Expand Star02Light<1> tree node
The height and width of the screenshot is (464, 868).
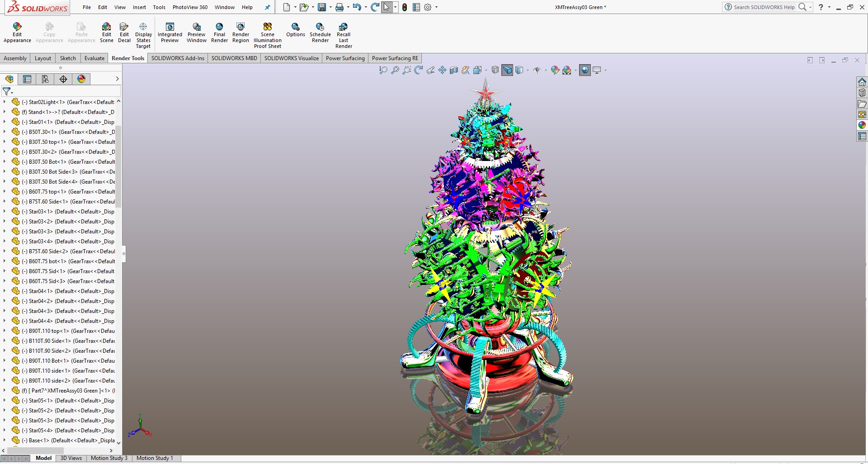point(5,102)
